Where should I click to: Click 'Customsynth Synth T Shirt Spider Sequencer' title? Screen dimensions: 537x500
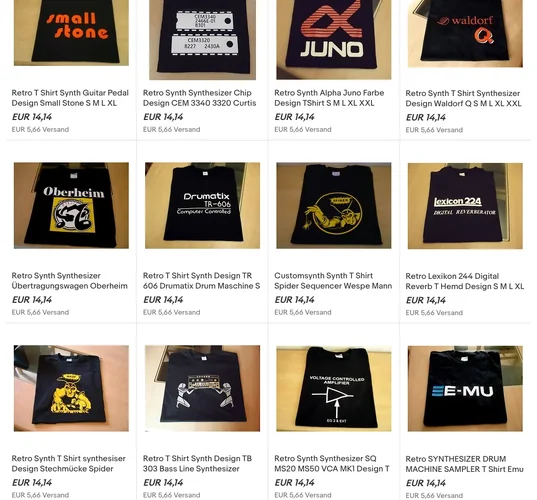333,281
